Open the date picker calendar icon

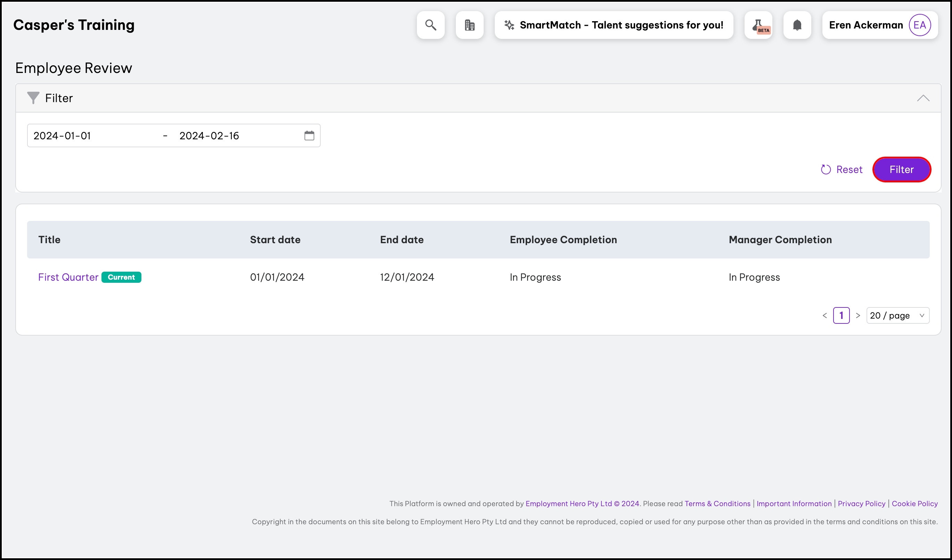309,135
